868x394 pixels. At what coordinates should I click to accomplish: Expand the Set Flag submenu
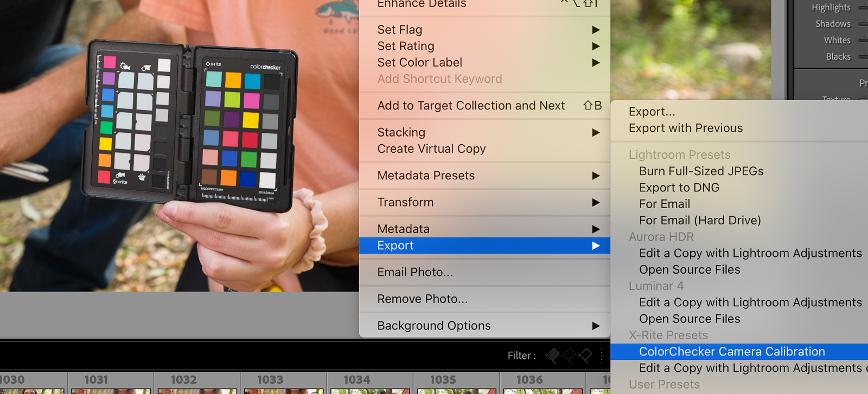(x=399, y=30)
